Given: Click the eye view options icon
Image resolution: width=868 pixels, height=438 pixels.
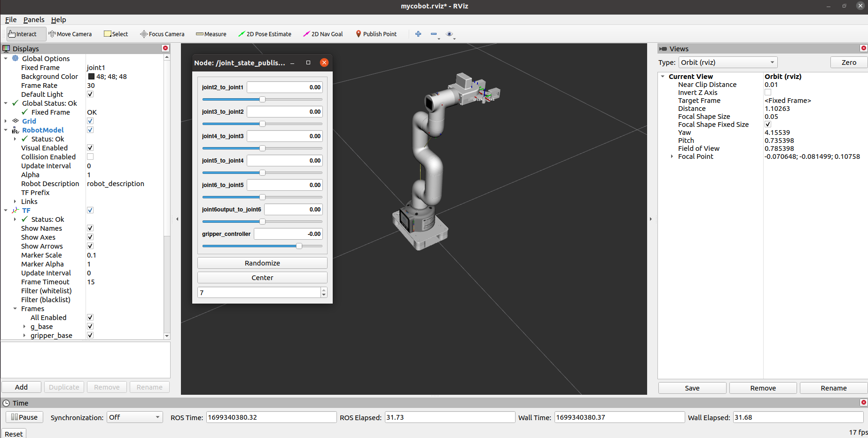Looking at the screenshot, I should click(449, 34).
